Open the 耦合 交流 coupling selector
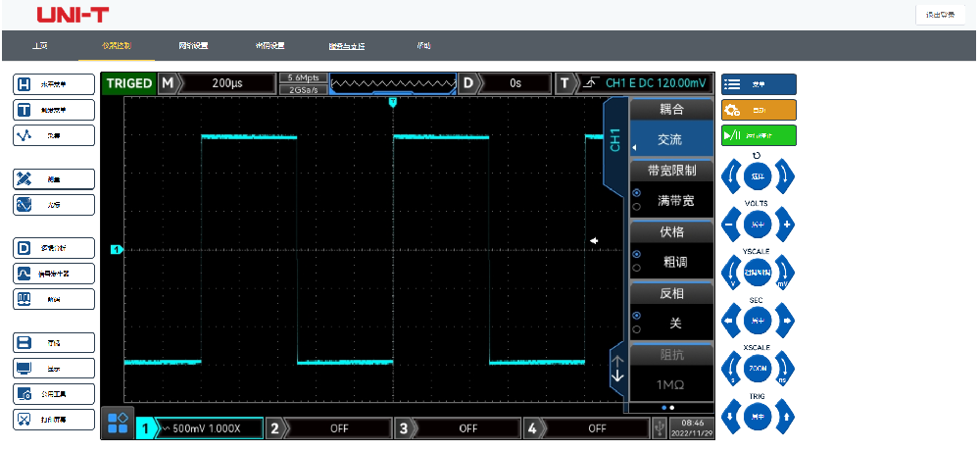980x451 pixels. coord(670,139)
